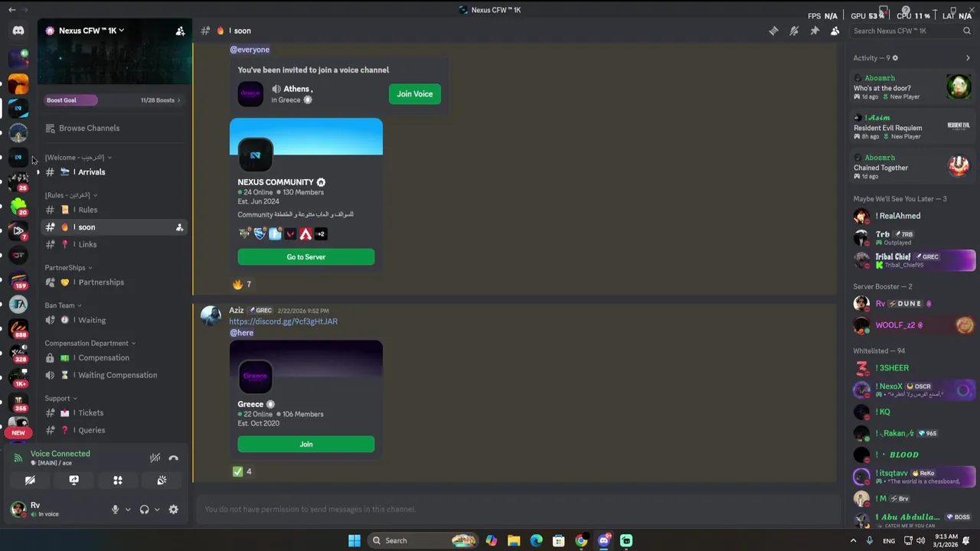The image size is (980, 551).
Task: Click the NEW unread indicator in server list
Action: (18, 433)
